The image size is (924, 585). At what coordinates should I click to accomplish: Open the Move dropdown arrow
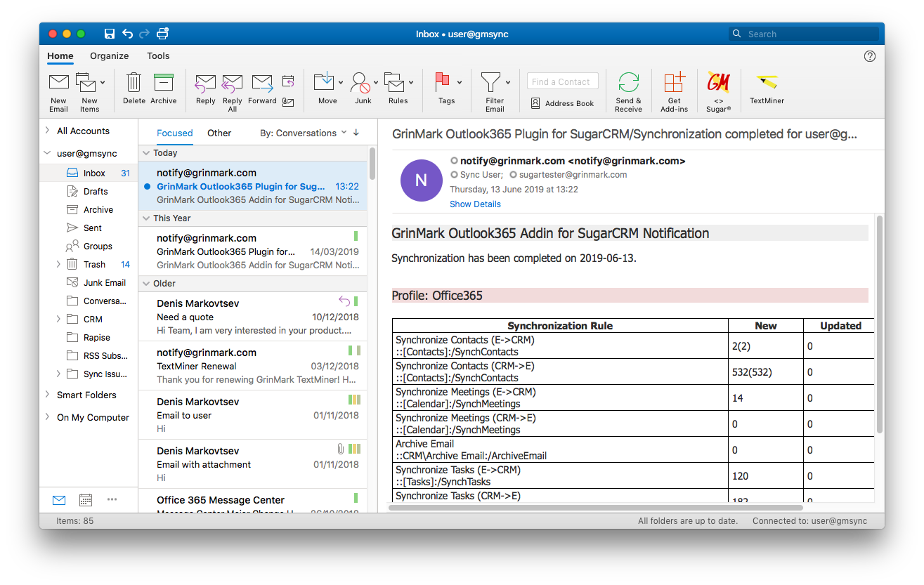[x=341, y=82]
